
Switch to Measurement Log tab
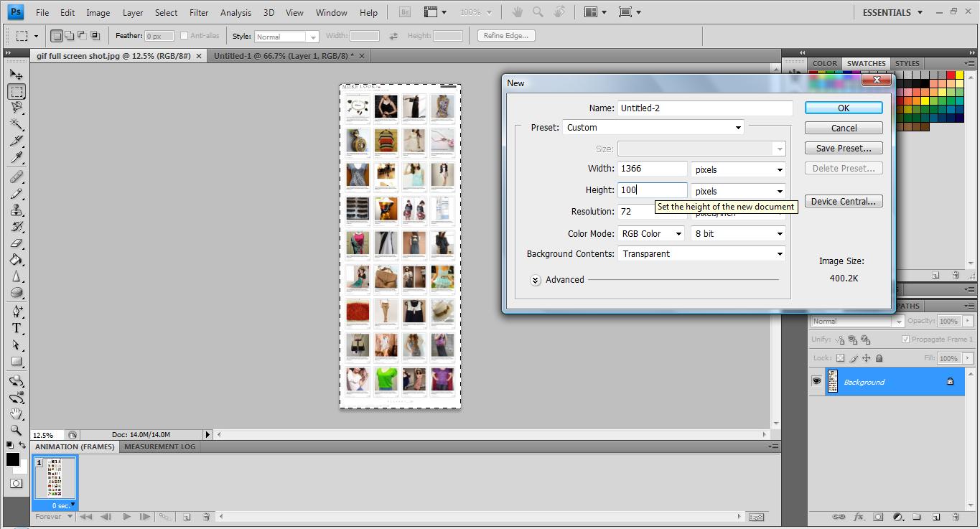[x=160, y=446]
